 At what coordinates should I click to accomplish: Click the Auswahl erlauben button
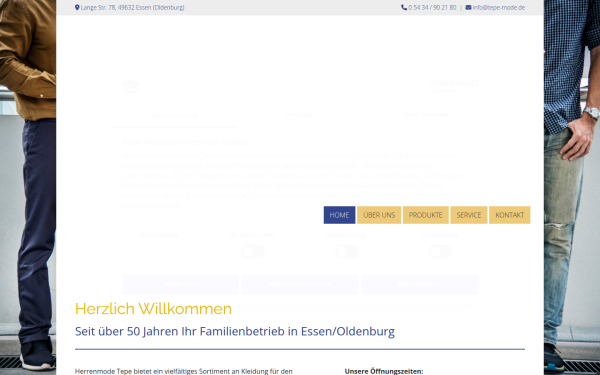click(300, 284)
